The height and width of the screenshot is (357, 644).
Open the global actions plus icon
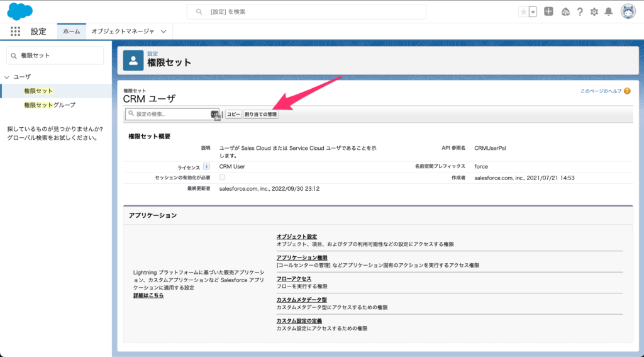pos(549,12)
